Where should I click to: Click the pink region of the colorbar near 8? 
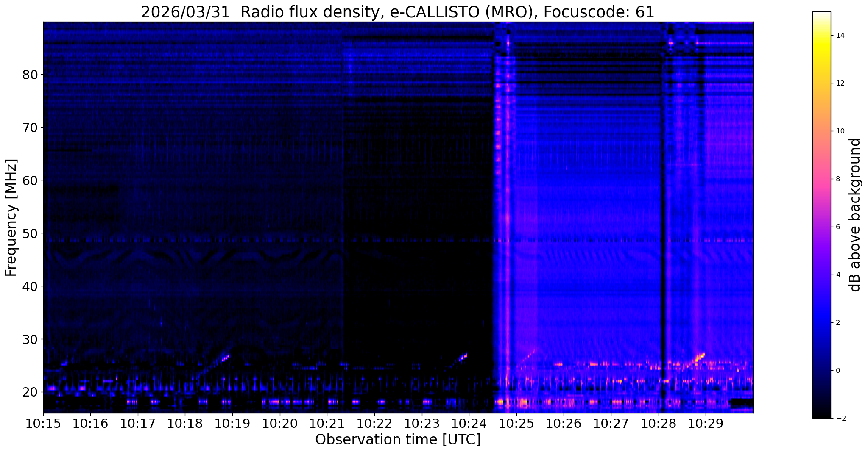pos(821,179)
